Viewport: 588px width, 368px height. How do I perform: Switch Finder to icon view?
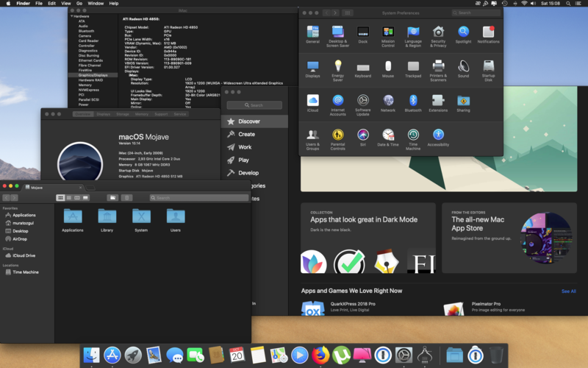(60, 198)
